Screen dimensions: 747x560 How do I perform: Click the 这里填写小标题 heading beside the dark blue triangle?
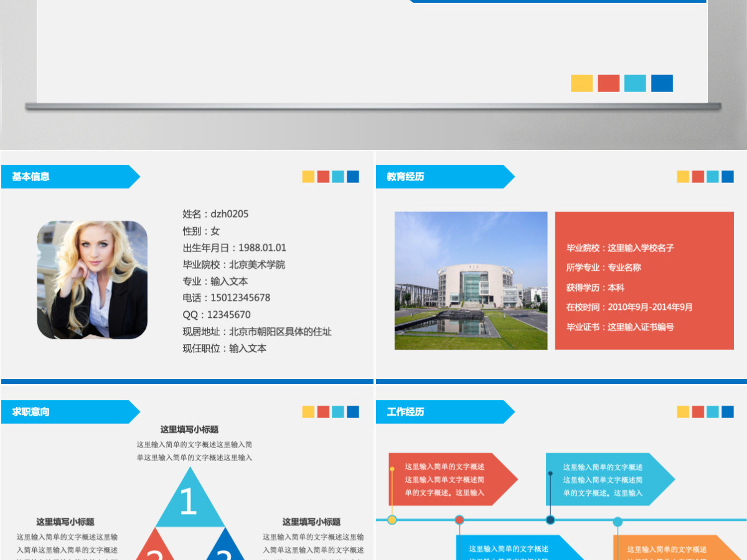point(311,522)
